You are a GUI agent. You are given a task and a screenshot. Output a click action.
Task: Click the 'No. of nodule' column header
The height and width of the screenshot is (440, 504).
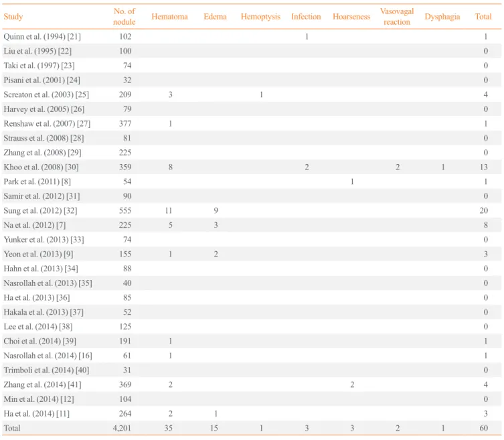pos(124,17)
